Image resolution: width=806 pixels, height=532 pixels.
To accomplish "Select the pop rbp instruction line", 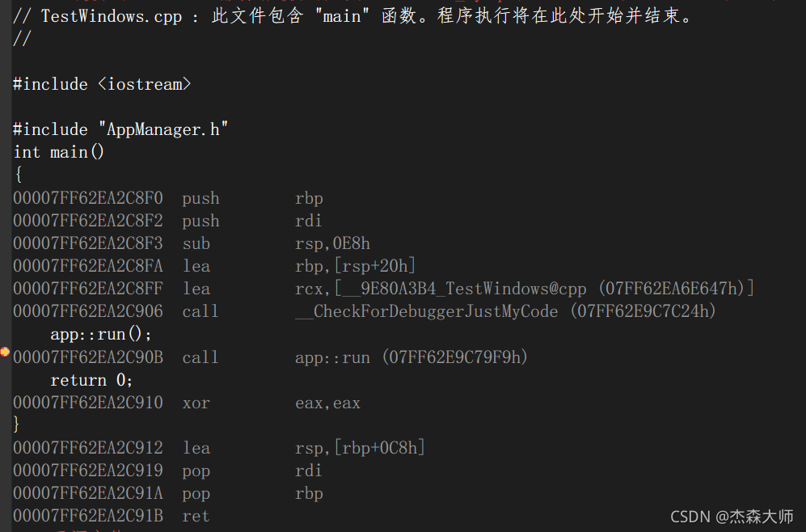I will (168, 493).
